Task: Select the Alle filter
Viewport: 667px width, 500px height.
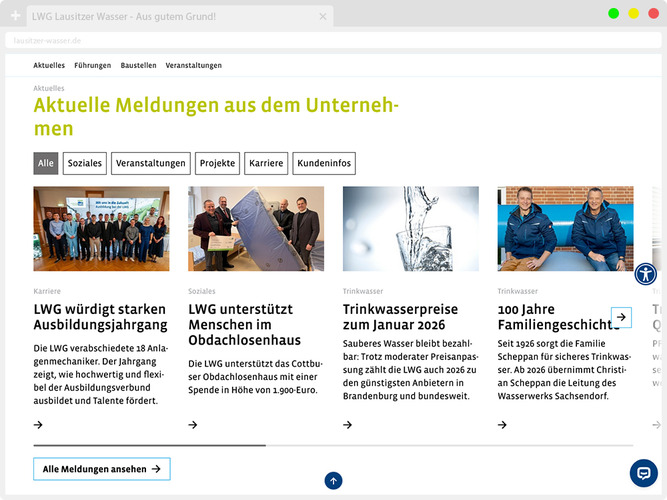Action: [46, 163]
